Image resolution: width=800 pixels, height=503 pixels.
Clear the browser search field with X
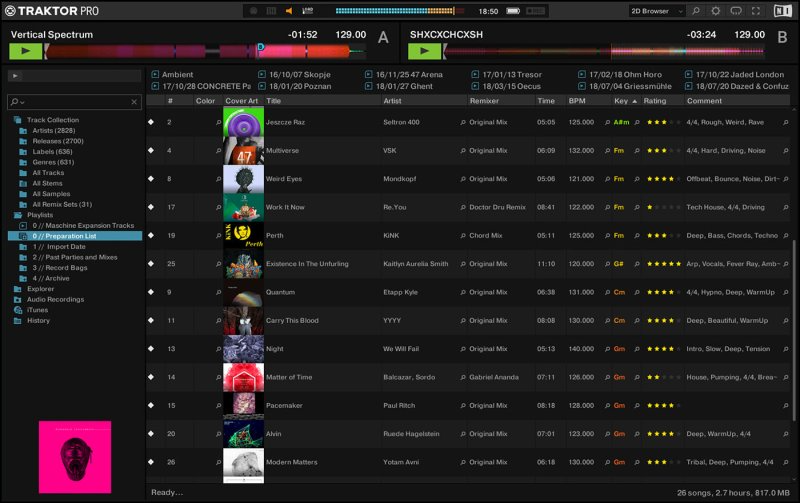pyautogui.click(x=135, y=102)
